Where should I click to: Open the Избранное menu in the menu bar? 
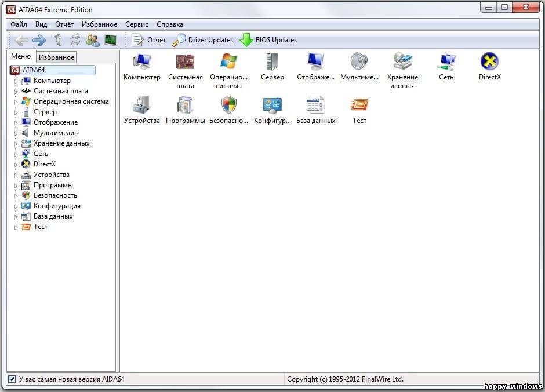(99, 24)
